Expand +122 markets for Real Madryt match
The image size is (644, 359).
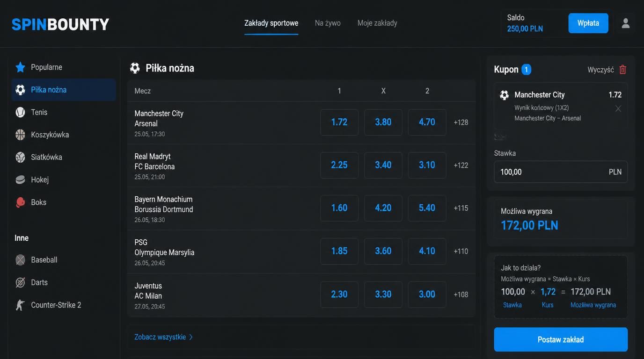pos(461,165)
